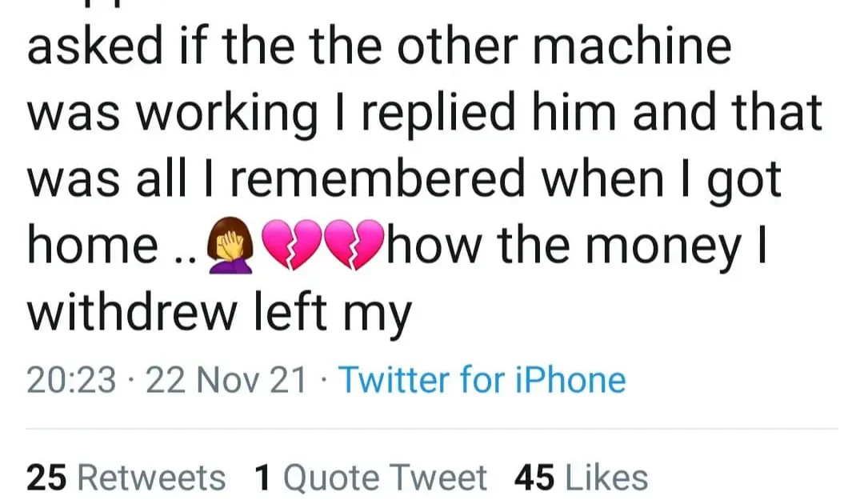Open the Twitter for iPhone source link
Screen dimensions: 864x504
(482, 379)
